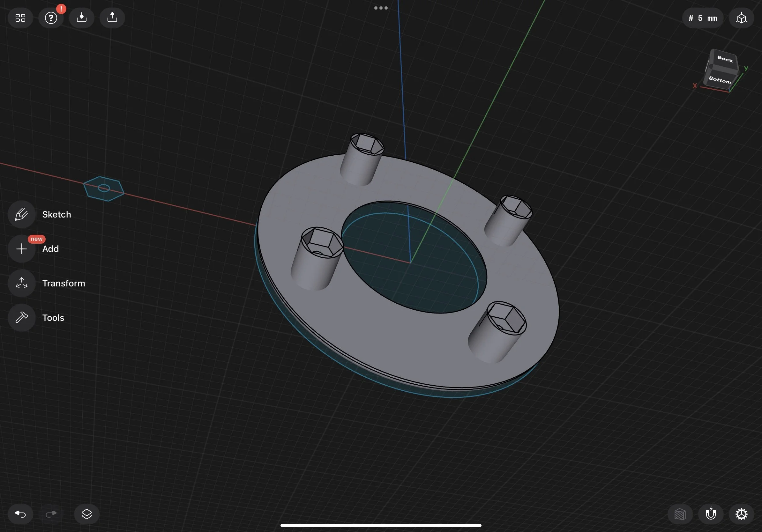Click the Transform menu label
This screenshot has height=532, width=762.
pyautogui.click(x=63, y=283)
